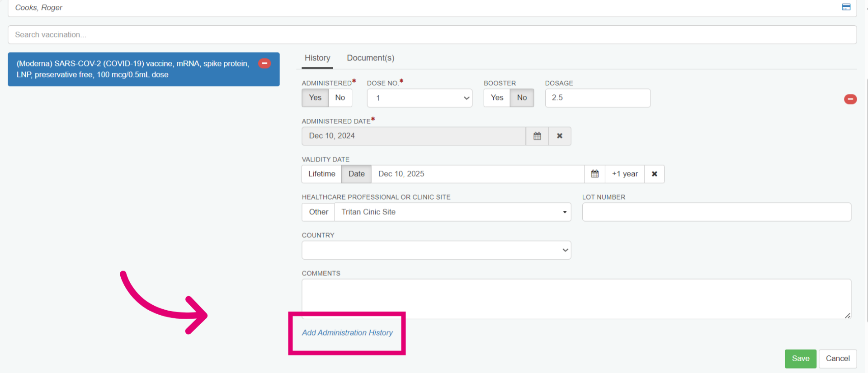Image resolution: width=868 pixels, height=373 pixels.
Task: Open the Tritan Cinic Site dropdown
Action: (x=453, y=212)
